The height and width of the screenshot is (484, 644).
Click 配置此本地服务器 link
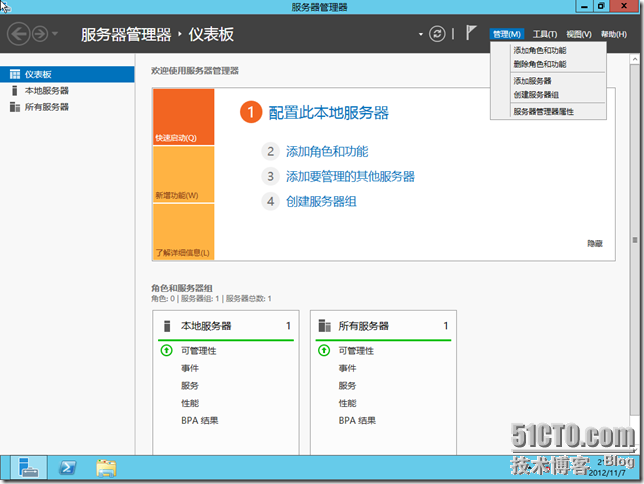329,113
